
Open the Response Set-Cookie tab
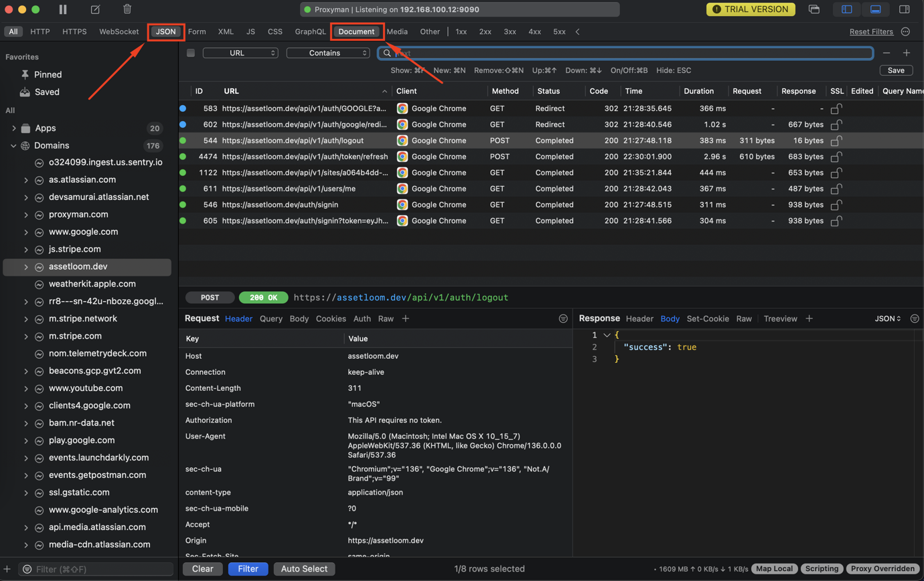[708, 319]
